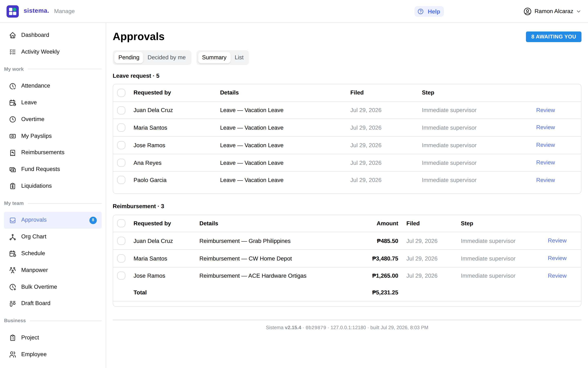Open the Help button

[x=429, y=11]
